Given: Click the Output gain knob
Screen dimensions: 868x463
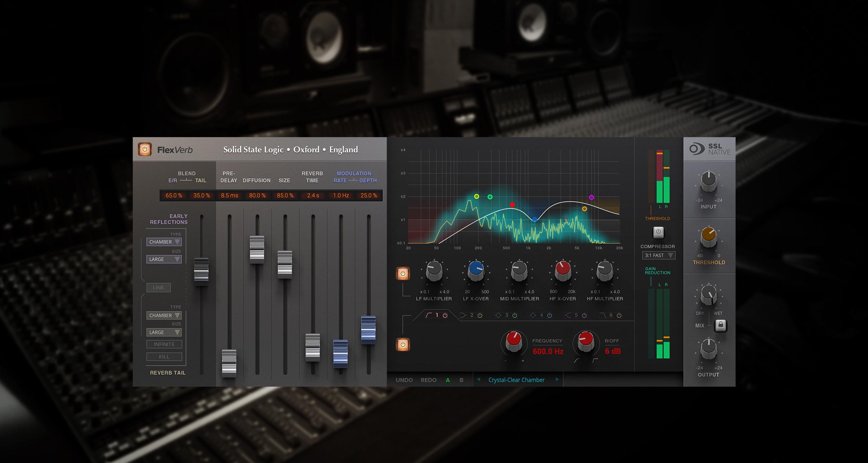Looking at the screenshot, I should [x=709, y=349].
